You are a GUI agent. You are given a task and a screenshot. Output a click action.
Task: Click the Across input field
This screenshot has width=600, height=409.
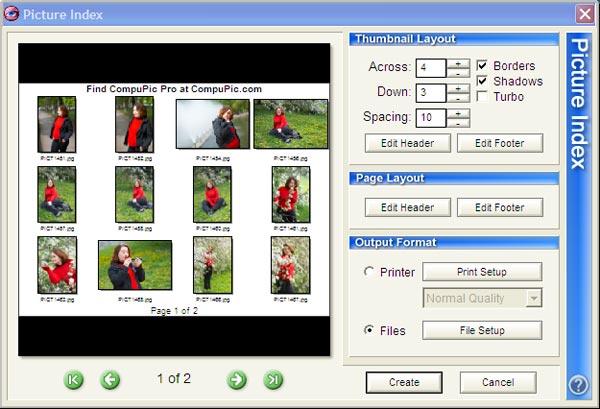pyautogui.click(x=431, y=68)
